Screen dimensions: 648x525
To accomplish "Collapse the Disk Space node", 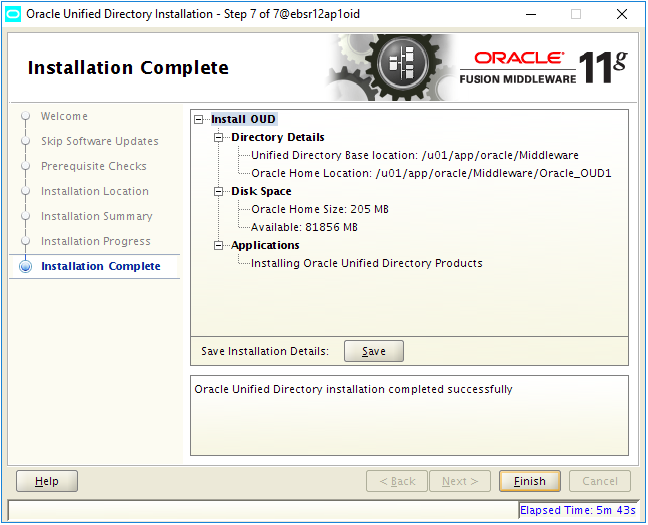I will 218,191.
